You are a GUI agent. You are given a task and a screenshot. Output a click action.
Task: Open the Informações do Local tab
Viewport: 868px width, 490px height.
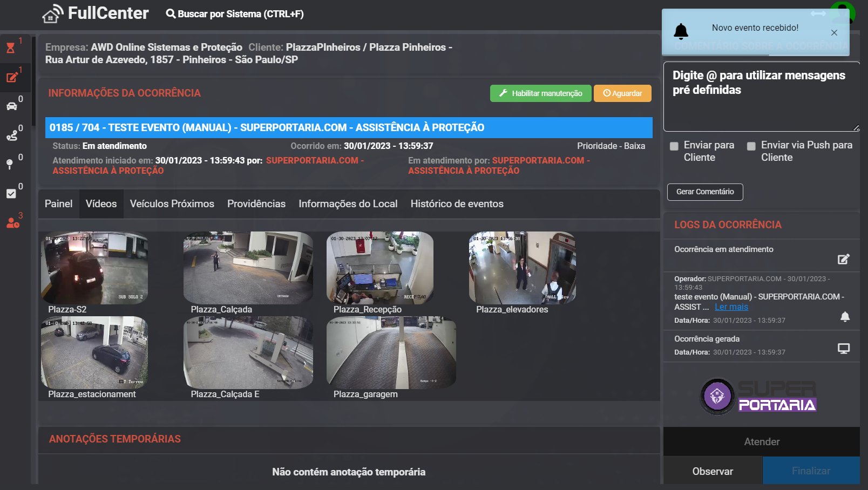(x=348, y=204)
